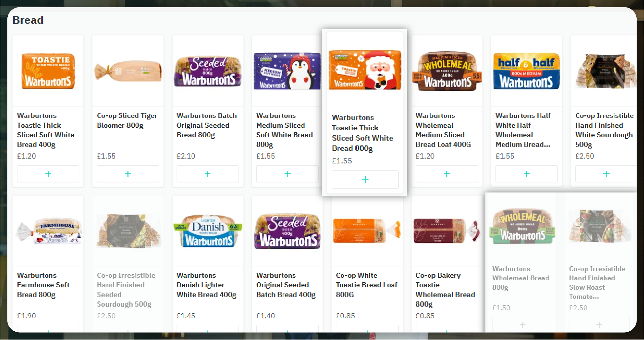Add Co-op Sliced Tiger Bloomer to basket
This screenshot has height=340, width=644.
click(128, 174)
